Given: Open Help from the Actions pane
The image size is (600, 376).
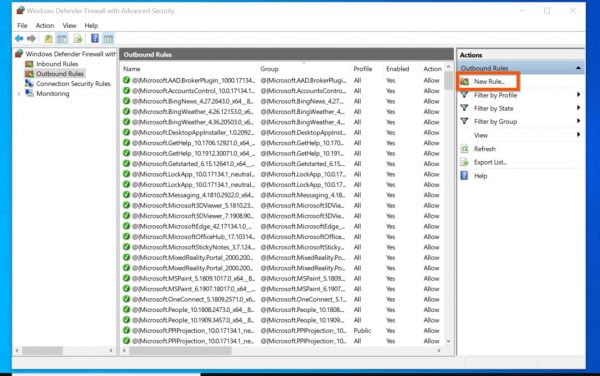Looking at the screenshot, I should (480, 176).
